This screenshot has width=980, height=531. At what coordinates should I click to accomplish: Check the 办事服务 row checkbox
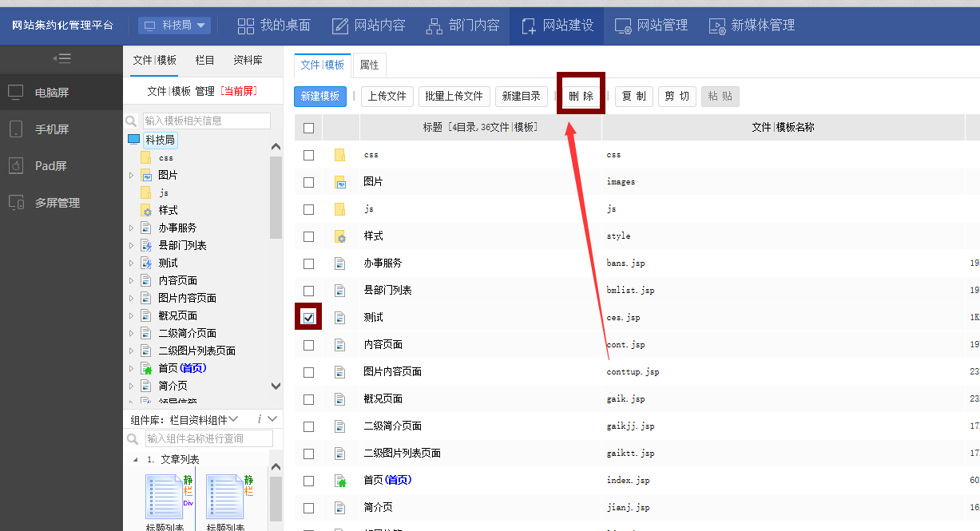pyautogui.click(x=308, y=264)
